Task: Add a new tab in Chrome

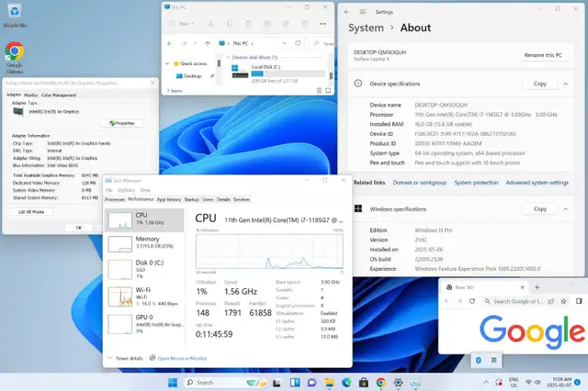Action: (537, 287)
